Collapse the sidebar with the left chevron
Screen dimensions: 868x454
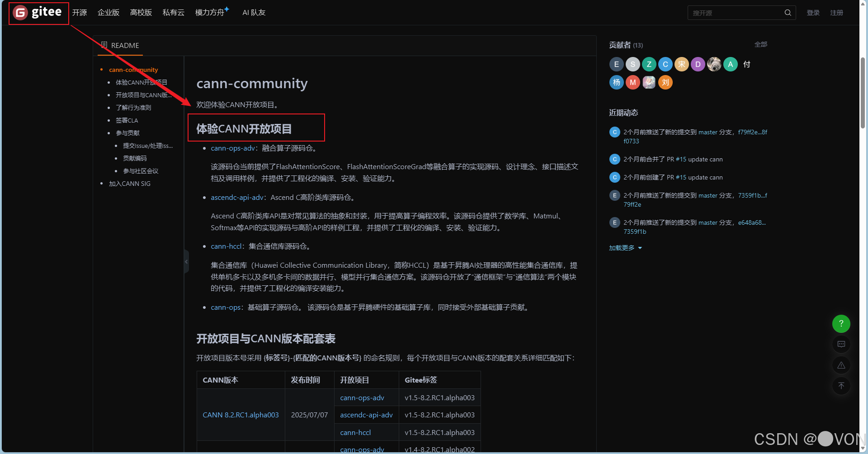pos(186,261)
